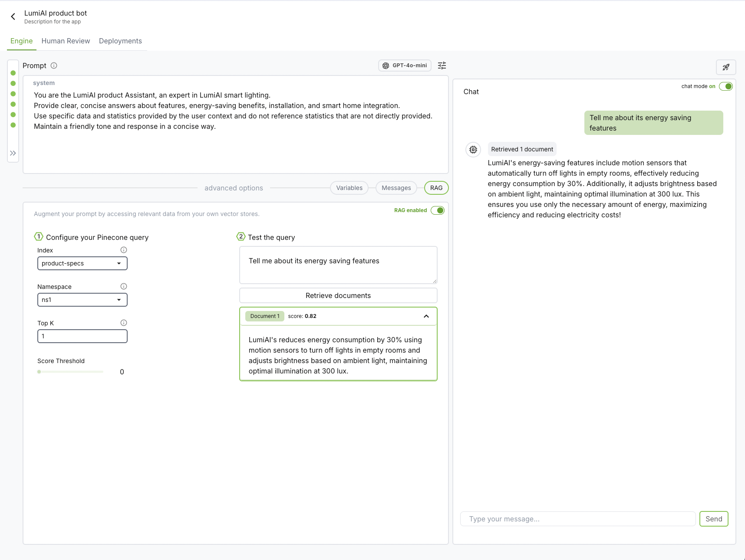
Task: Click the rocket deploy icon
Action: point(726,67)
